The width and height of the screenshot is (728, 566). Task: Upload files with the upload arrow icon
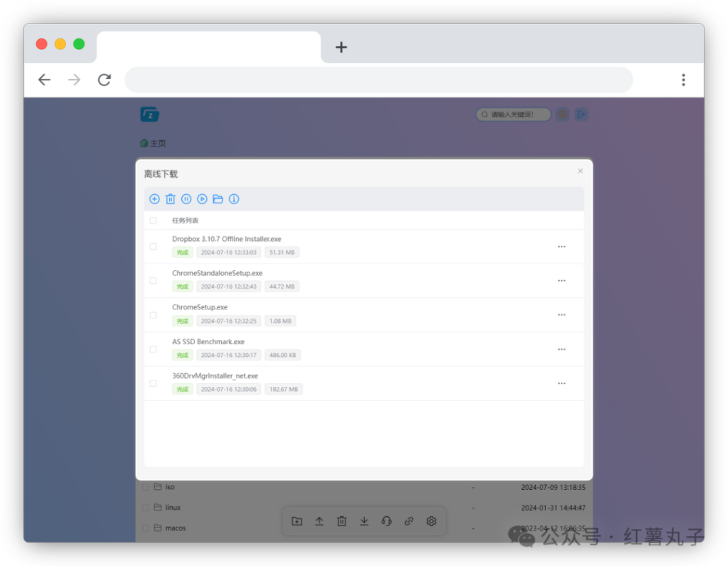click(x=319, y=520)
